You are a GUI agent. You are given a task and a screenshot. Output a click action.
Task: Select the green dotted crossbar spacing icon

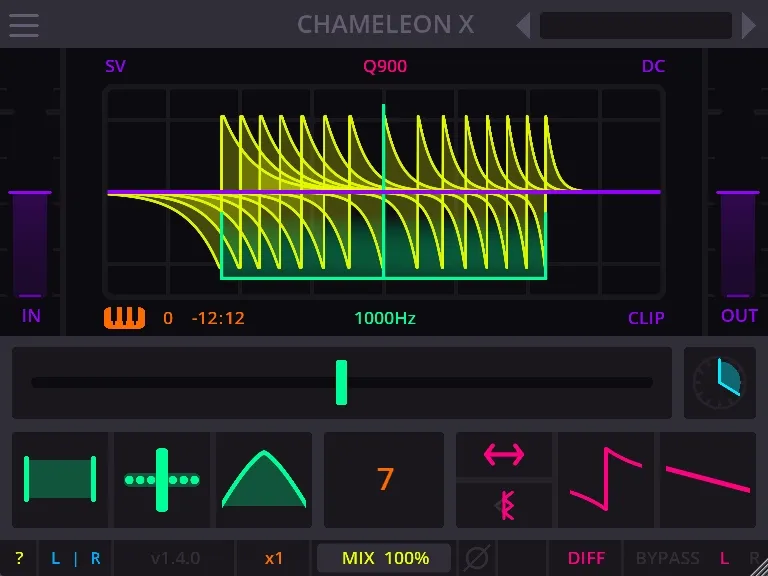162,480
